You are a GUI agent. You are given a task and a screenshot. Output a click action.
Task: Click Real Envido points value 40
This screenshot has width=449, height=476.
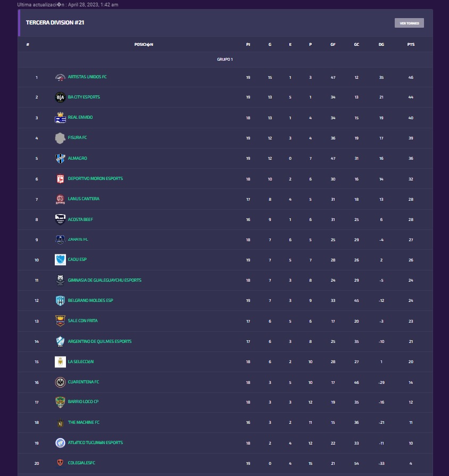pos(411,118)
